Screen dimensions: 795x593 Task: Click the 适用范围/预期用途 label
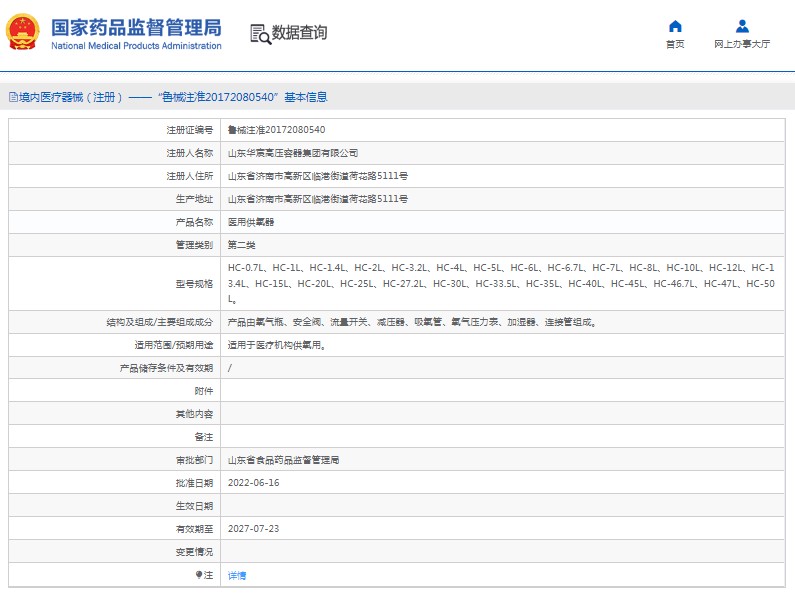[x=174, y=345]
